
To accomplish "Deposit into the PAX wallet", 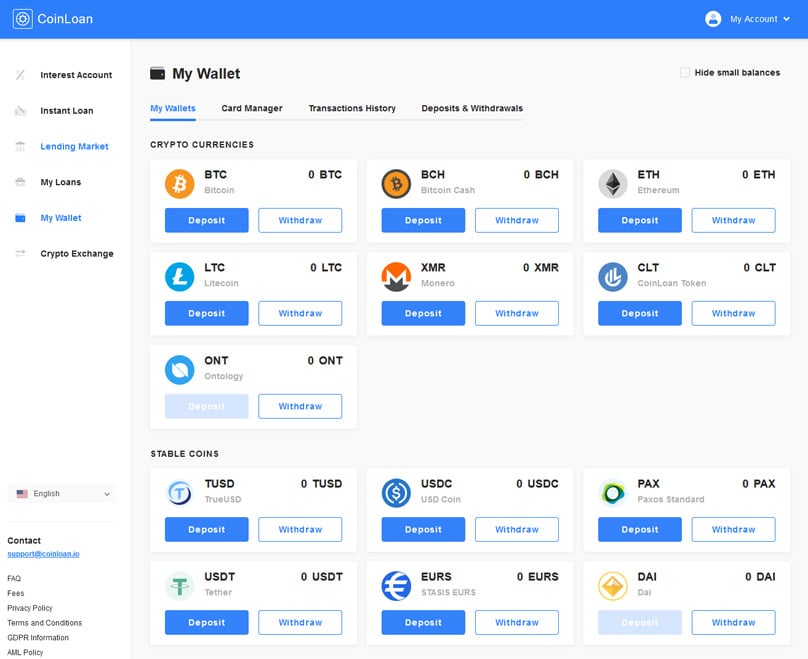I will click(640, 530).
